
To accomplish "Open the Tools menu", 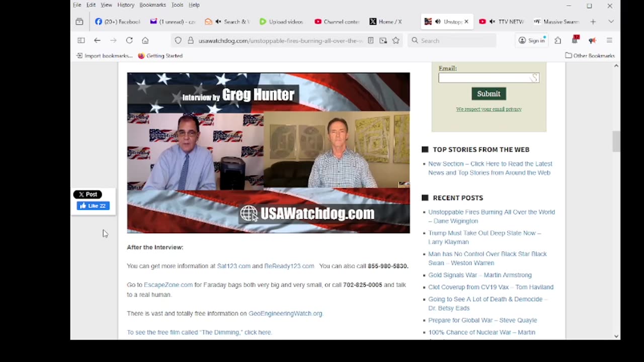I will coord(177,5).
